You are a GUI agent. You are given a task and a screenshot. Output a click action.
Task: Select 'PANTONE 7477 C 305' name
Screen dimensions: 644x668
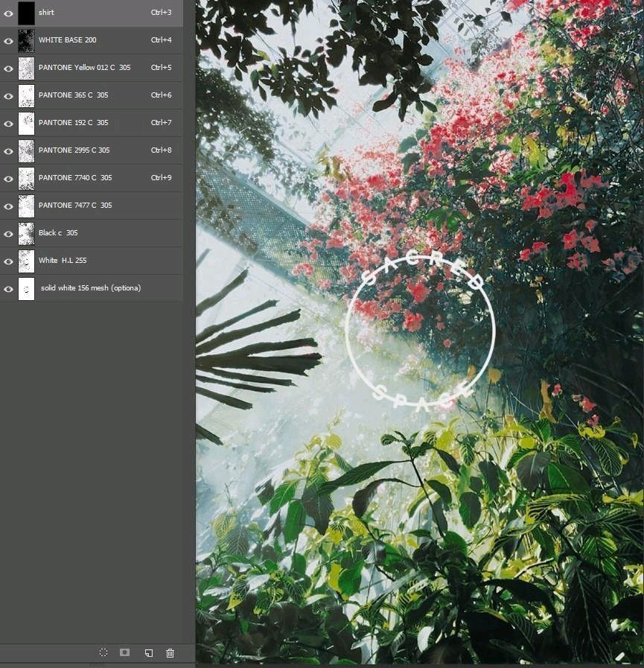click(75, 205)
